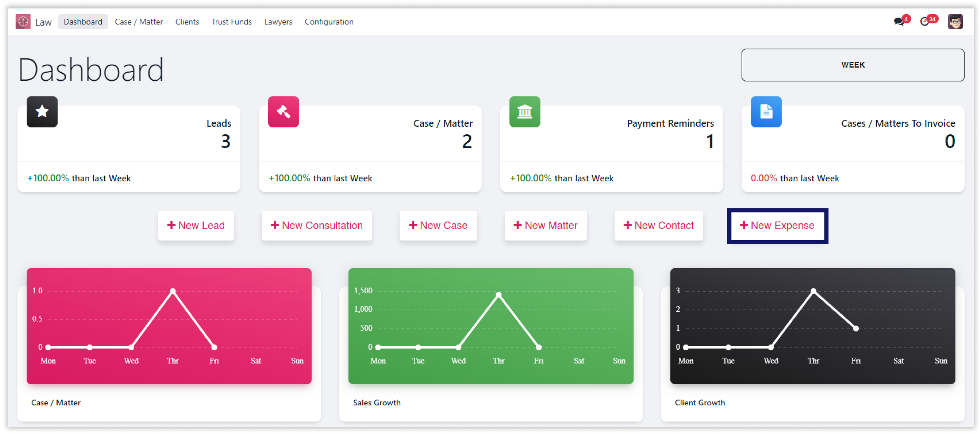Add a New Contact

click(x=659, y=226)
